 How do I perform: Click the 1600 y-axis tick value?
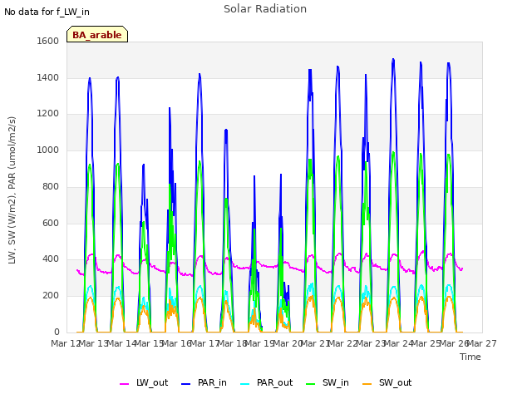click(48, 41)
